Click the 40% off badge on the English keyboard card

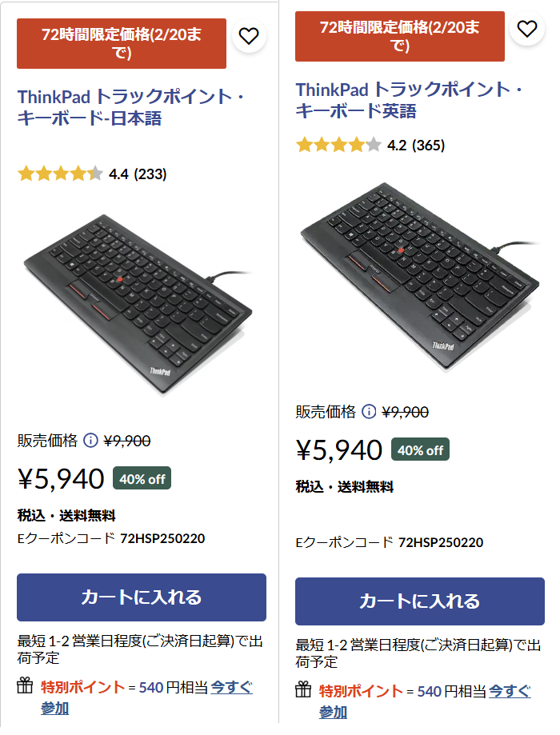click(x=421, y=450)
